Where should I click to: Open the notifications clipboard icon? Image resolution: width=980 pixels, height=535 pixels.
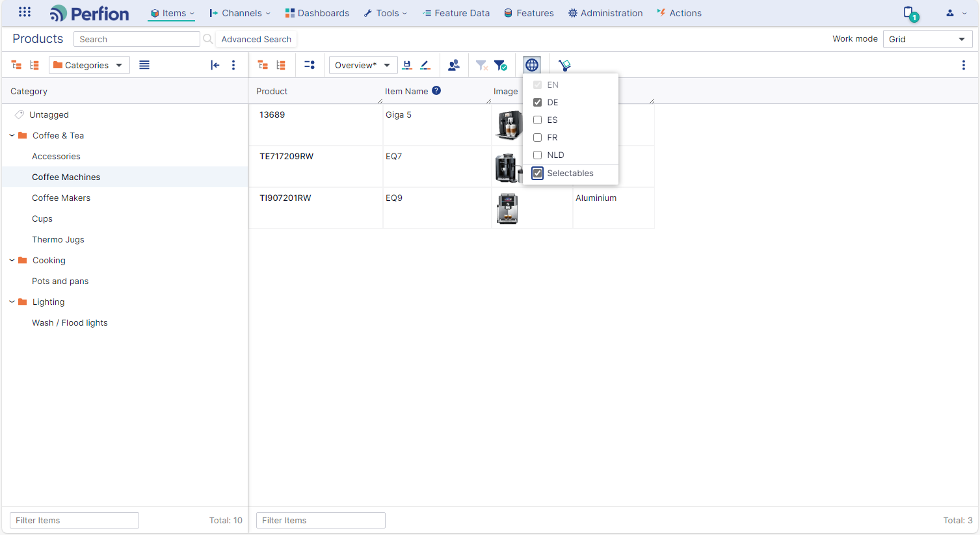click(910, 13)
